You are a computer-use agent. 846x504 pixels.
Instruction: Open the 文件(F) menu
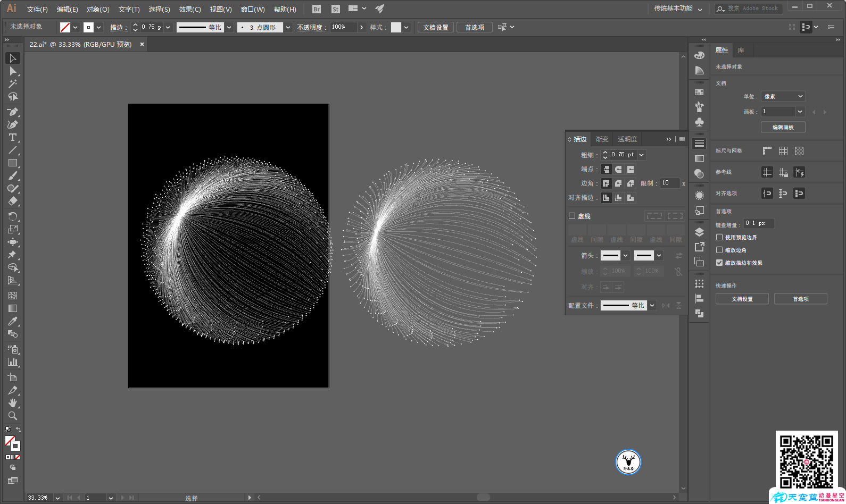point(37,9)
